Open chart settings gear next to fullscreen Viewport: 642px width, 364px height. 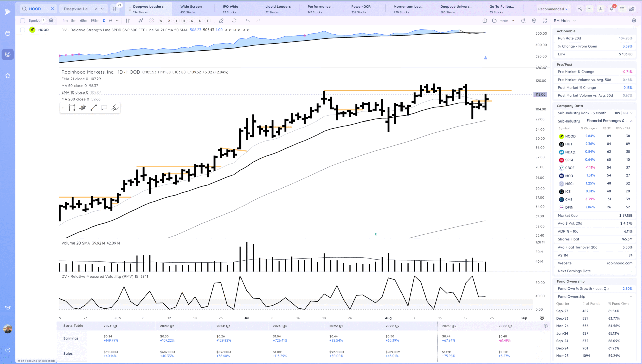click(x=534, y=21)
